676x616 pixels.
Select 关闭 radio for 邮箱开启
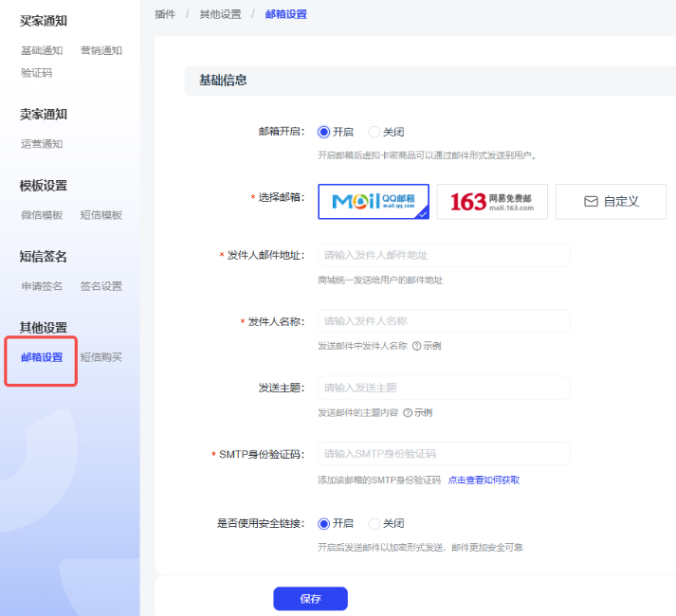[375, 133]
